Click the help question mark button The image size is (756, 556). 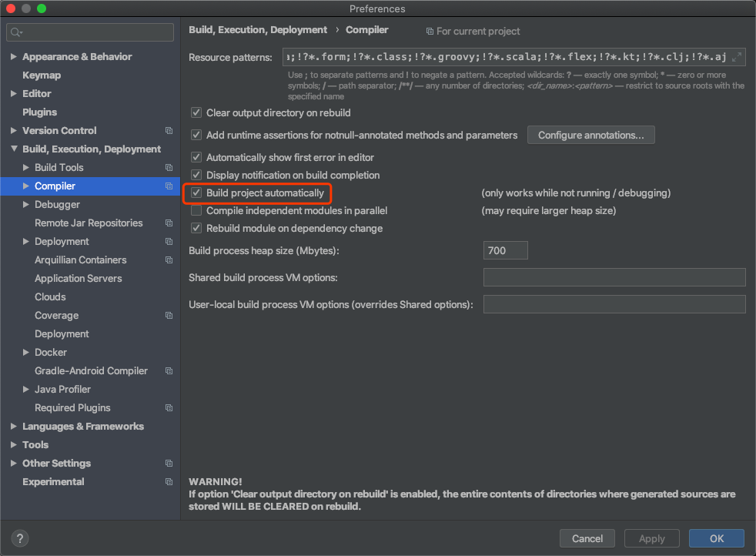point(20,538)
